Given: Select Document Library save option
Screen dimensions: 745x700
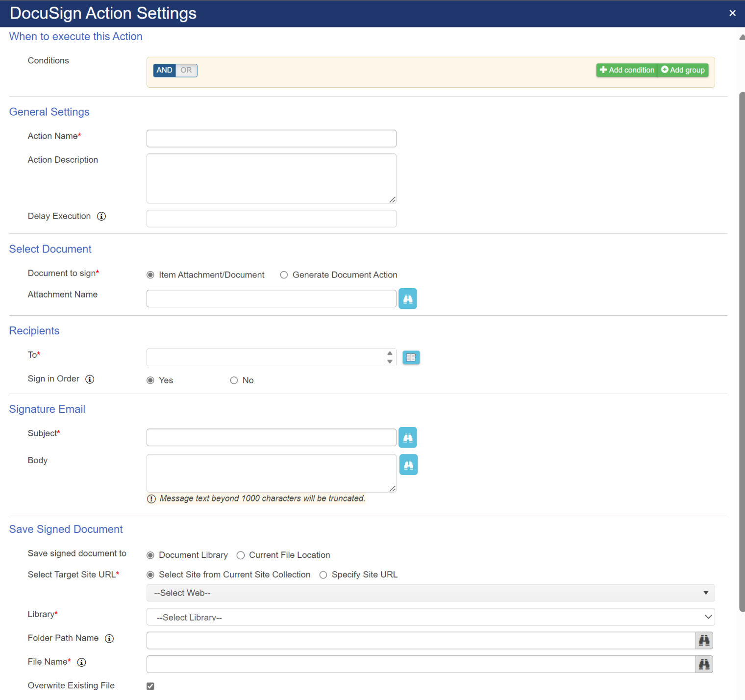Looking at the screenshot, I should click(150, 555).
